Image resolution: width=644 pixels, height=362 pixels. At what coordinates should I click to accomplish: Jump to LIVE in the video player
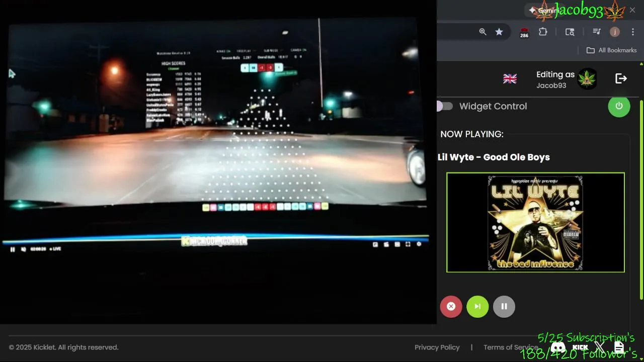click(x=55, y=249)
